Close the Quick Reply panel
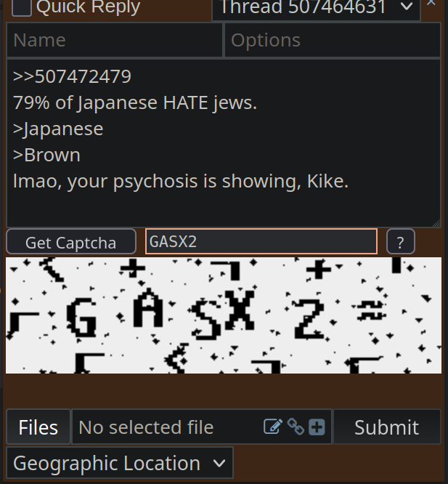 coord(431,3)
